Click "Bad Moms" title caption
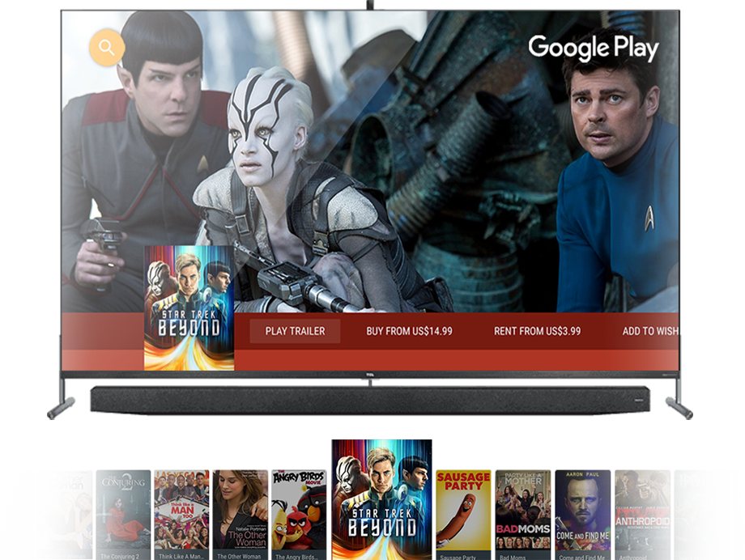The height and width of the screenshot is (560, 745). click(513, 557)
